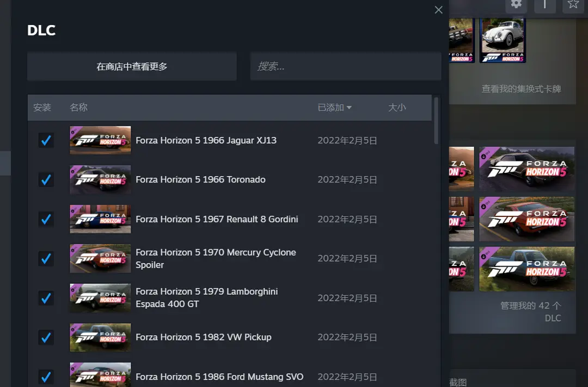This screenshot has height=387, width=588.
Task: Uncheck 1967 Renault 8 Gordini install checkbox
Action: pos(46,219)
